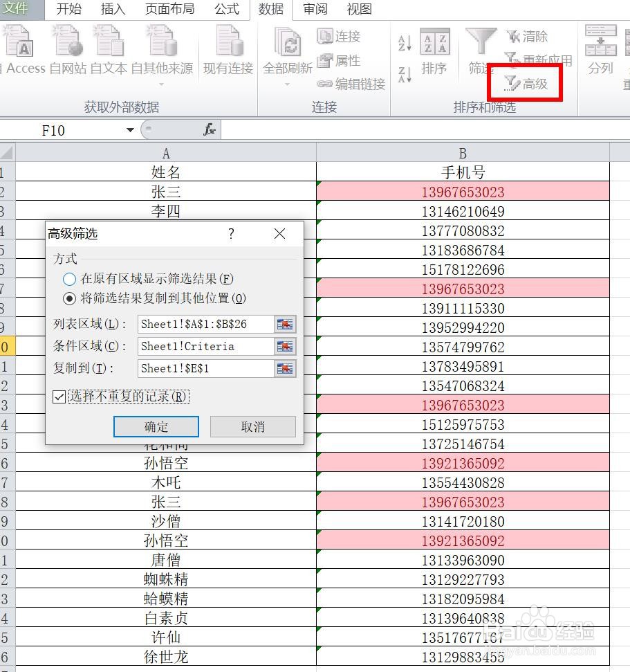The image size is (630, 672).
Task: Check 选择不重复的记录 (unique records only)
Action: coord(59,397)
